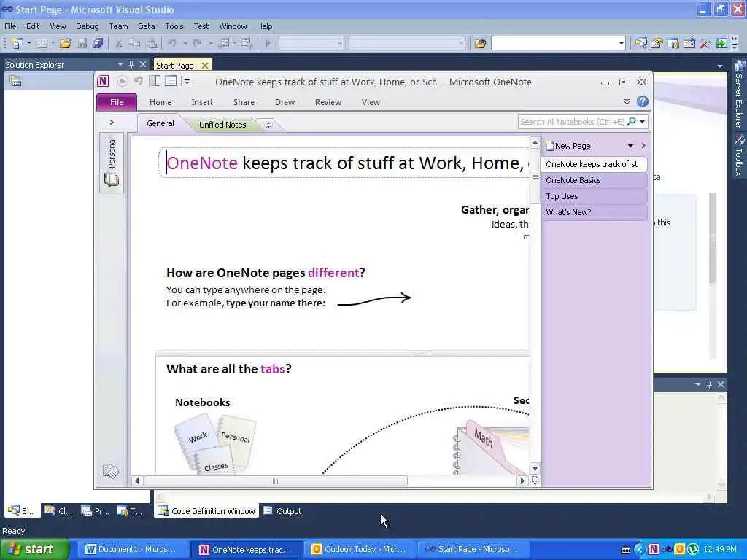Click the Full Page View icon in OneNote
Viewport: 747px width, 560px height.
click(x=171, y=82)
